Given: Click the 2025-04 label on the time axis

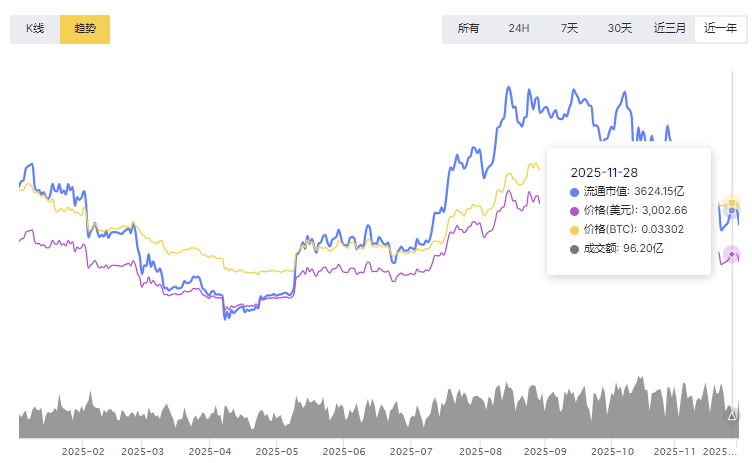Looking at the screenshot, I should [x=211, y=452].
